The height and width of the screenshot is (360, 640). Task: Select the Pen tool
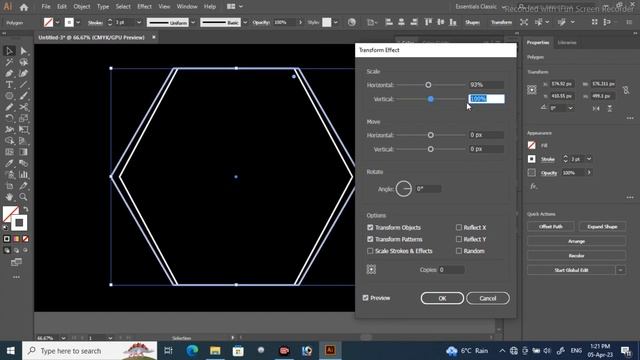[x=9, y=73]
